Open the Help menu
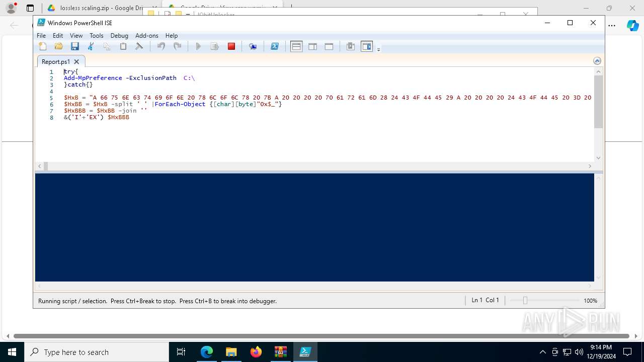Screen dimensions: 644x362 pos(172,36)
